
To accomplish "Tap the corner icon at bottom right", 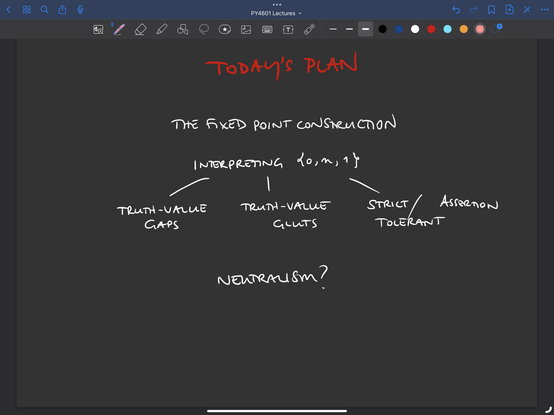I will (x=548, y=410).
